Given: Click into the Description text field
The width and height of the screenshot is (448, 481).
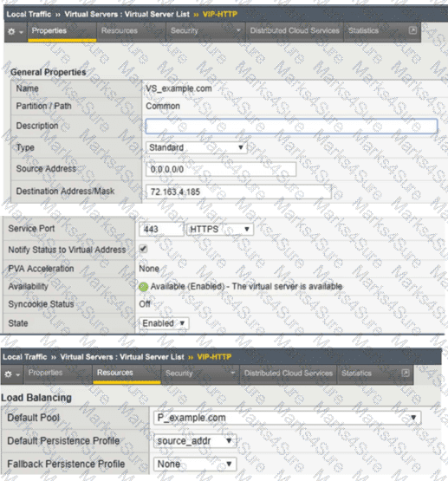Looking at the screenshot, I should click(291, 126).
